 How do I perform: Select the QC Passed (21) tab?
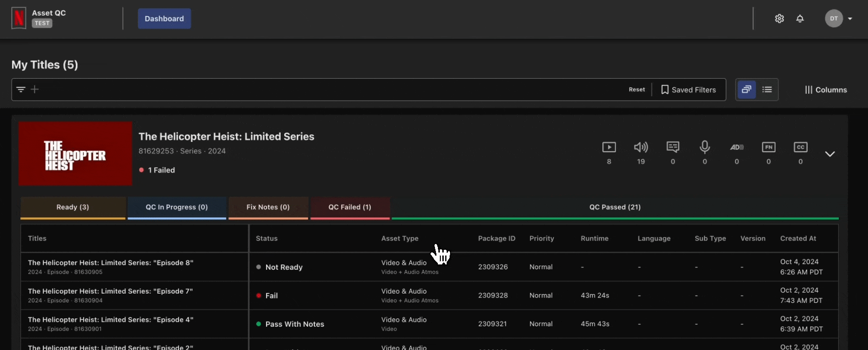tap(615, 208)
